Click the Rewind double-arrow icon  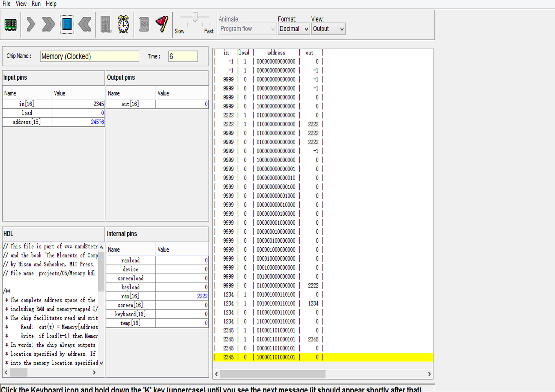85,25
